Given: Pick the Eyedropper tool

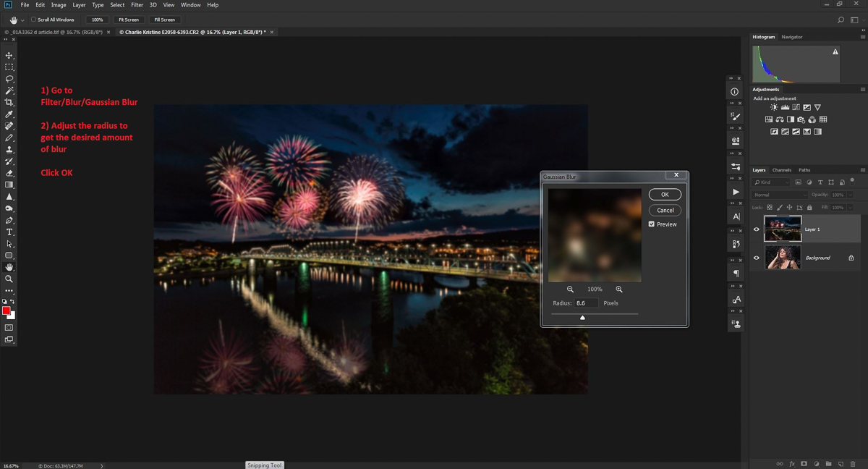Looking at the screenshot, I should (9, 114).
